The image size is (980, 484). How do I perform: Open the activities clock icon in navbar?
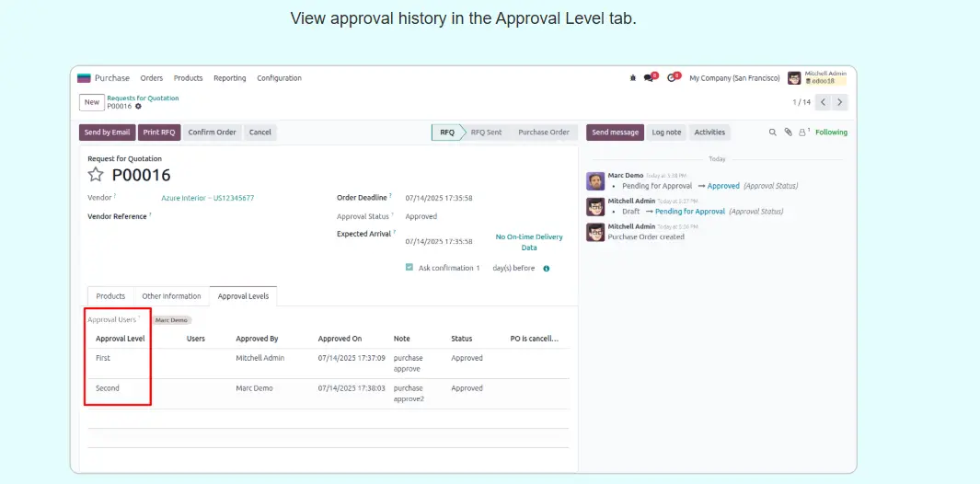[x=672, y=78]
